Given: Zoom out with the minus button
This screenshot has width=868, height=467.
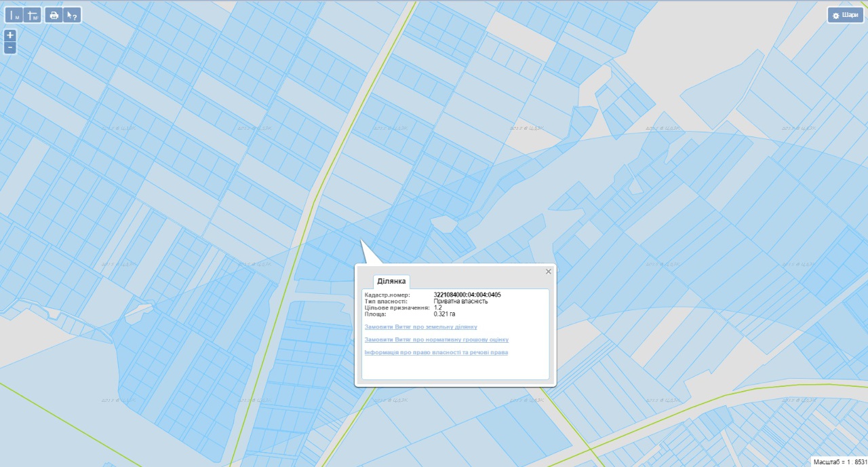Looking at the screenshot, I should pos(10,48).
